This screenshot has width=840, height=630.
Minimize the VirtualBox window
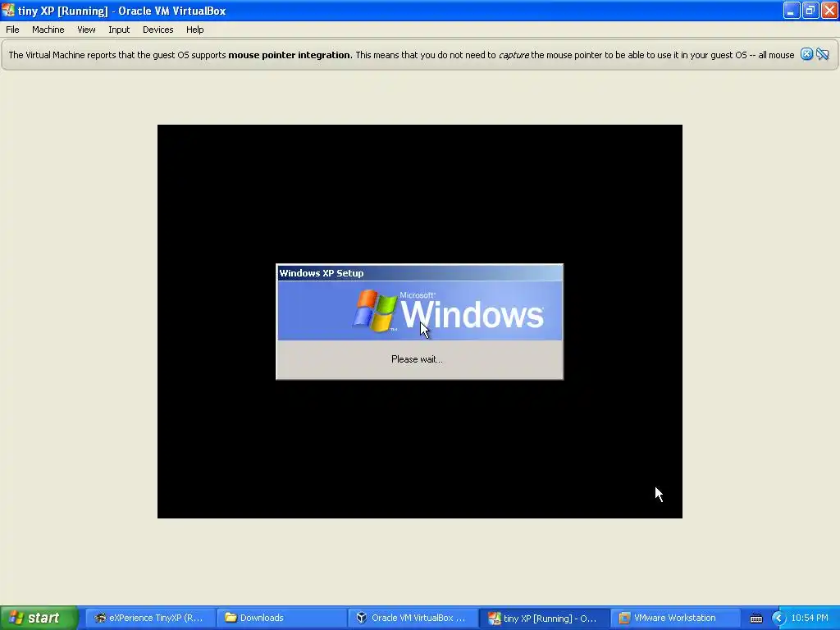click(792, 11)
